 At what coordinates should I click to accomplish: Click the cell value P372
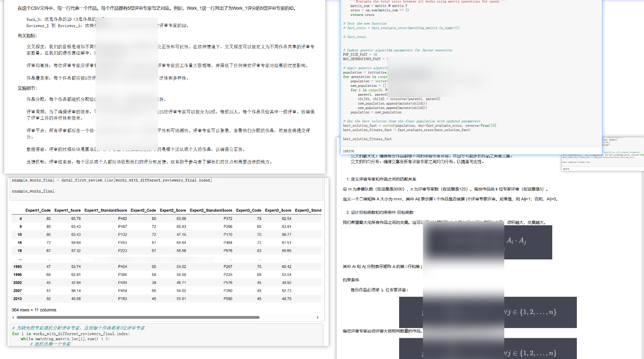pyautogui.click(x=228, y=219)
